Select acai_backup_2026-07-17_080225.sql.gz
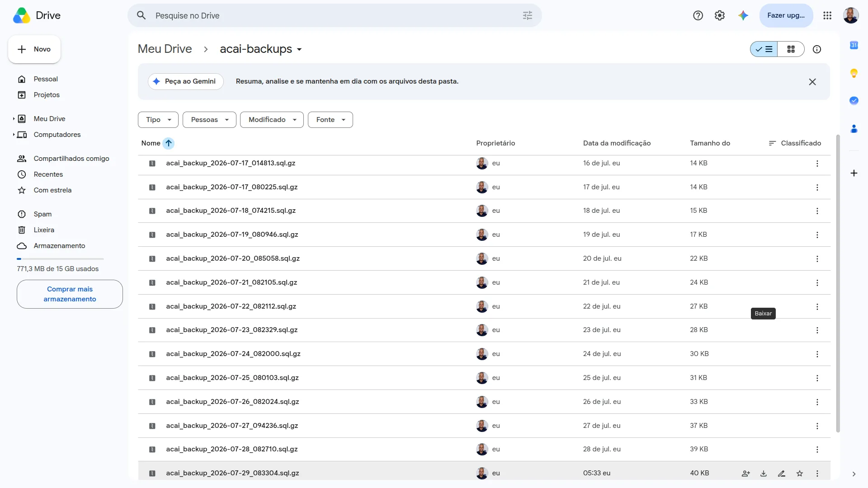This screenshot has height=488, width=868. point(484,187)
